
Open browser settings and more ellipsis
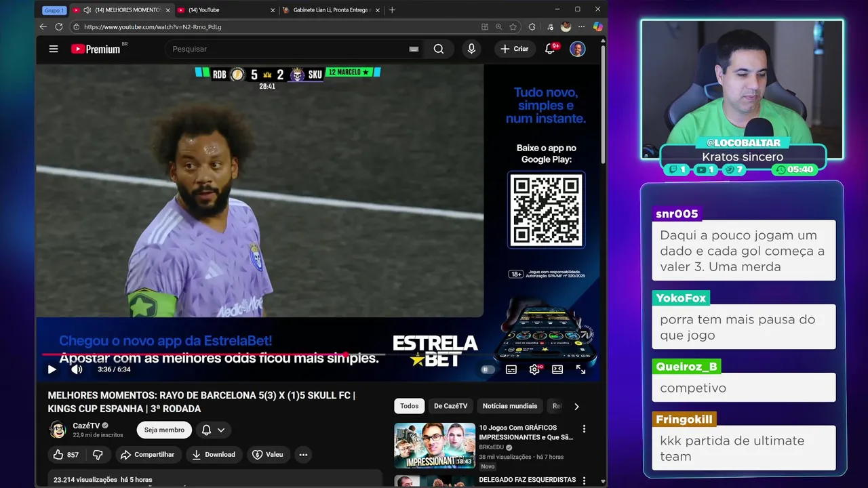point(581,26)
